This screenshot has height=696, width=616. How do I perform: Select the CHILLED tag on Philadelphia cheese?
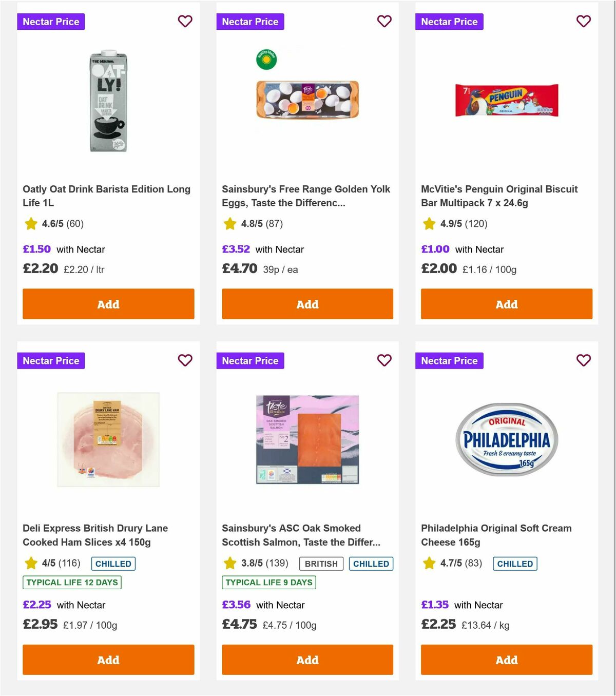515,563
